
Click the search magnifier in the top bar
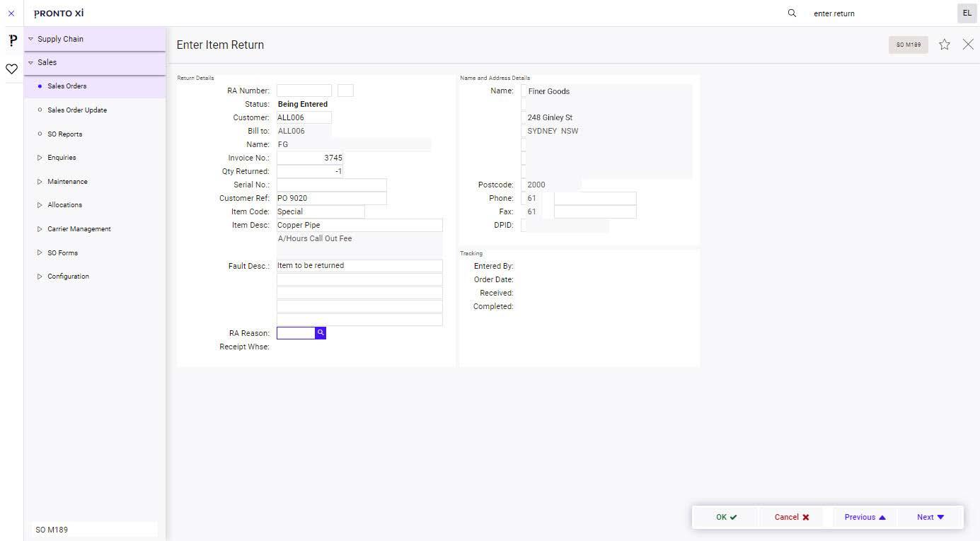click(x=792, y=13)
